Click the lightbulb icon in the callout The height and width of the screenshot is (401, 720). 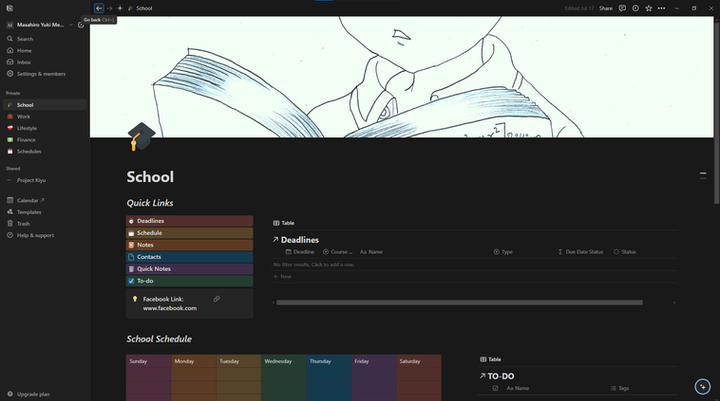pos(135,299)
